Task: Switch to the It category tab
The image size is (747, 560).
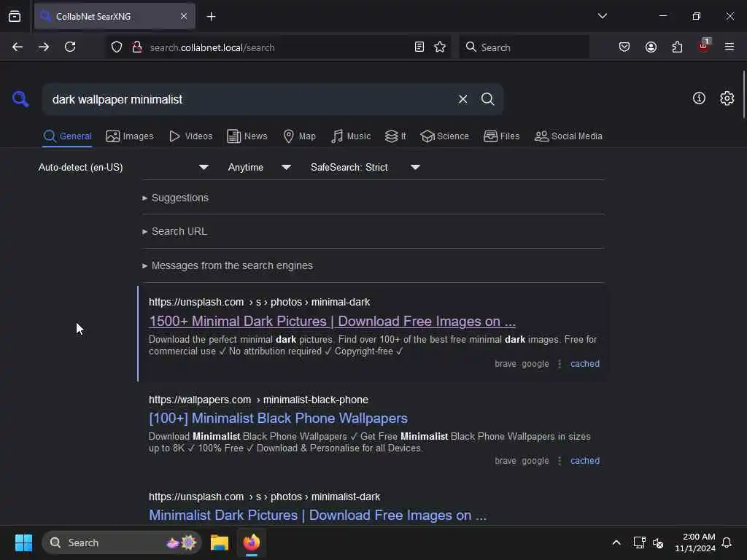Action: 395,136
